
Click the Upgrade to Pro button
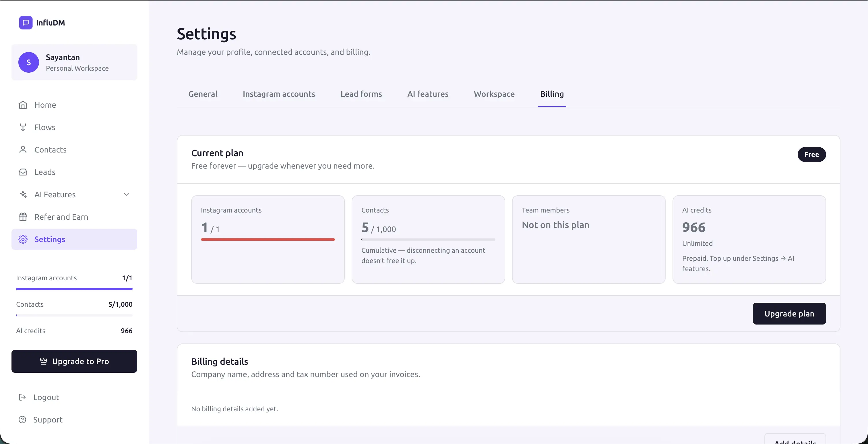coord(74,361)
